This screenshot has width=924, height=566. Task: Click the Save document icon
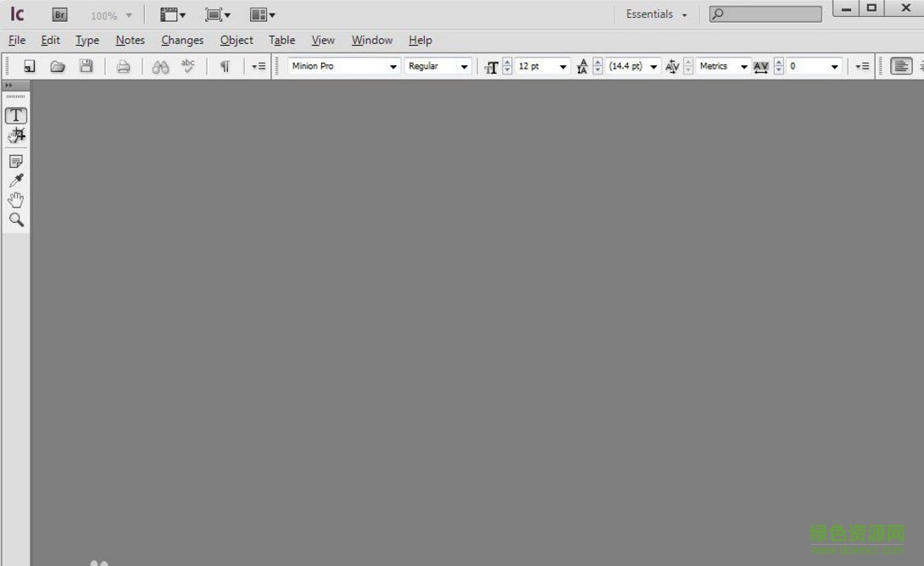pyautogui.click(x=86, y=66)
